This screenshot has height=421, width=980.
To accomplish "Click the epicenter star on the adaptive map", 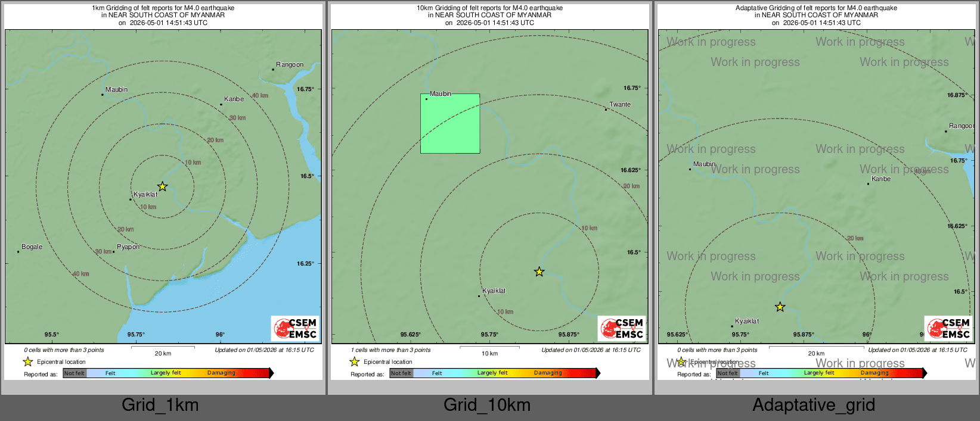I will click(780, 307).
